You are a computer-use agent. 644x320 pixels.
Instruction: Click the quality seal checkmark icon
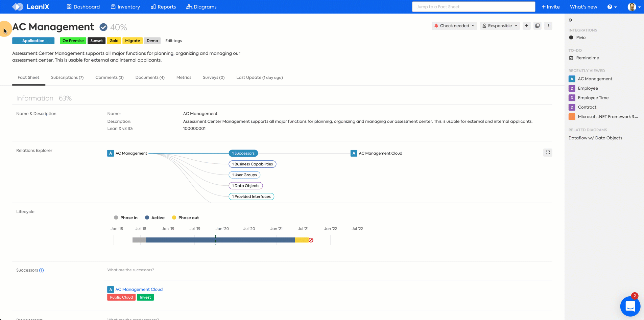point(103,27)
